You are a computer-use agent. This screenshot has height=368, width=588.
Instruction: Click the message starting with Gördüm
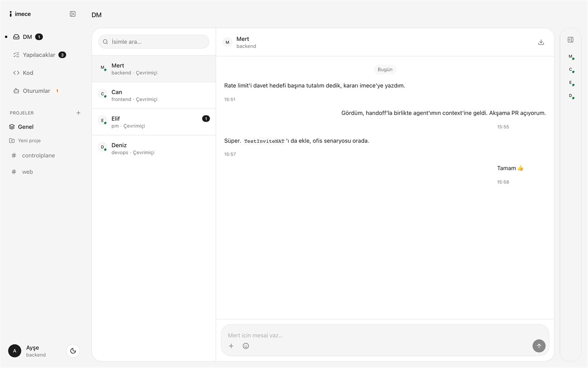444,113
